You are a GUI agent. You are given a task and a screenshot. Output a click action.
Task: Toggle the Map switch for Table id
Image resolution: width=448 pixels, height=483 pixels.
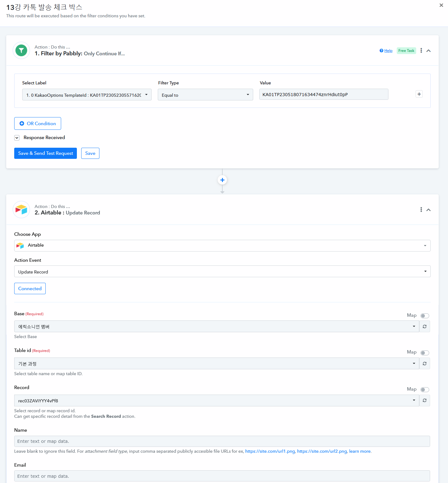click(425, 353)
